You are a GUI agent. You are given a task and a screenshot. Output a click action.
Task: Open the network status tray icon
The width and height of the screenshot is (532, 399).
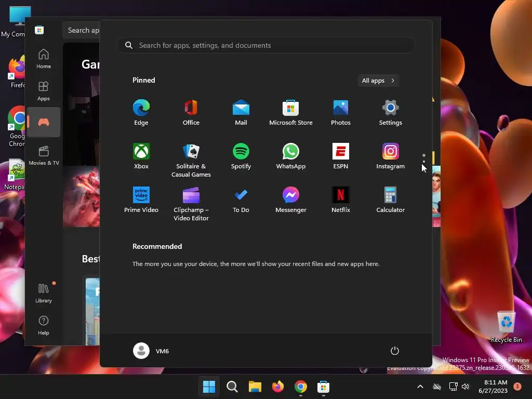pyautogui.click(x=453, y=387)
